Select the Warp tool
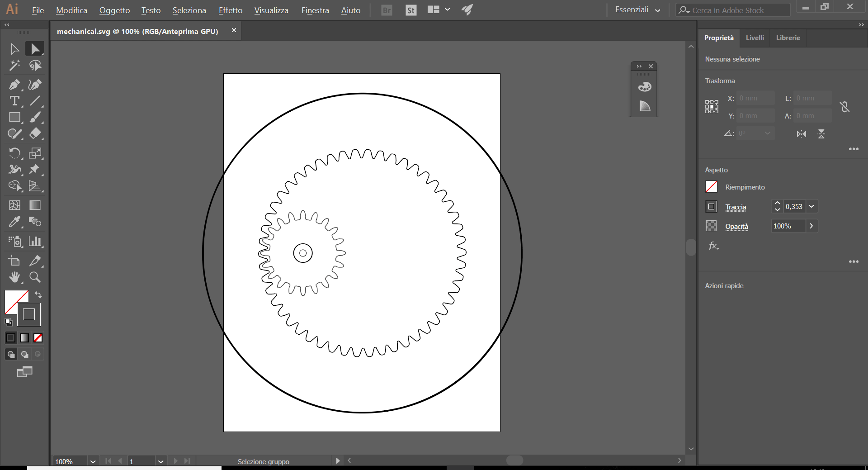This screenshot has width=868, height=470. (x=14, y=169)
